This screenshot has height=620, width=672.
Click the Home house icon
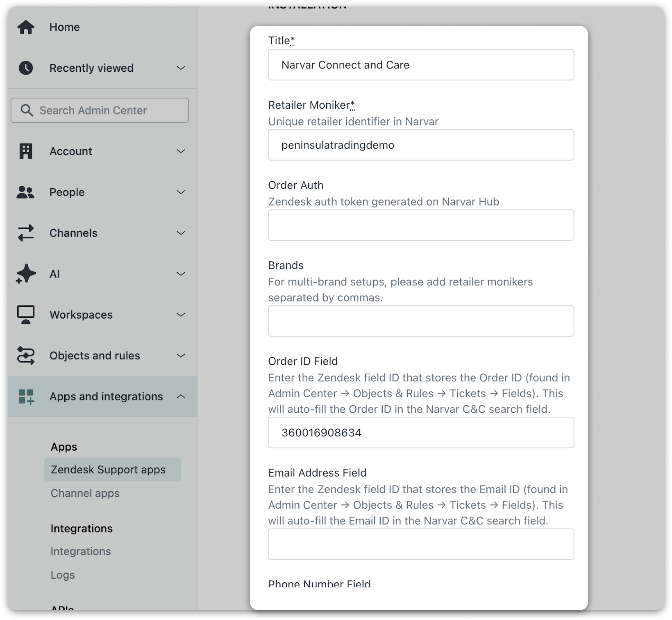pyautogui.click(x=26, y=27)
